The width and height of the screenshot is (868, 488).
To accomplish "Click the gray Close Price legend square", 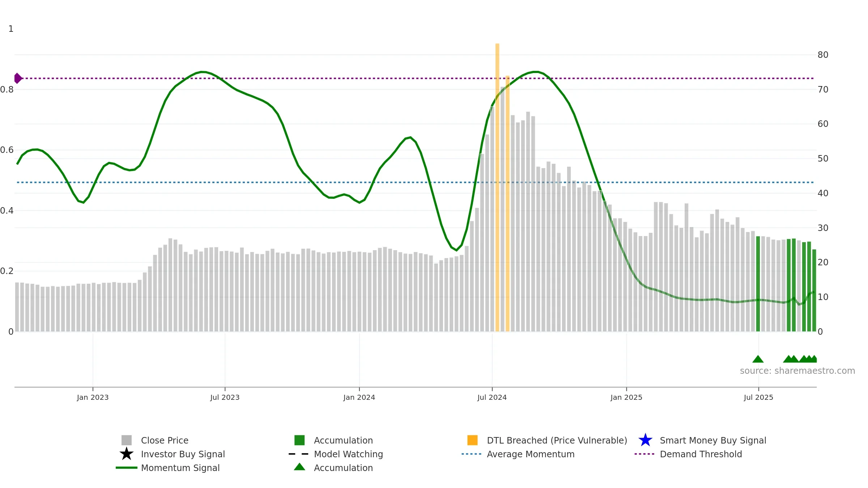I will point(127,440).
